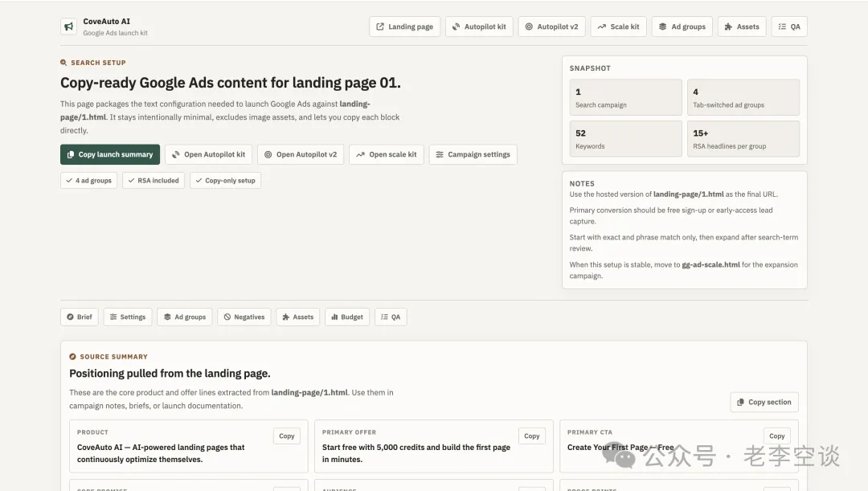Screen dimensions: 868x491
Task: Click the CoveAuto AI megaphone logo icon
Action: click(x=68, y=27)
